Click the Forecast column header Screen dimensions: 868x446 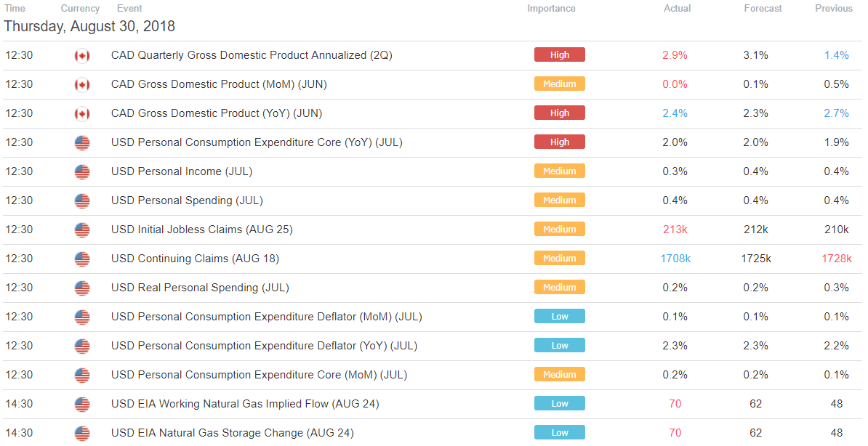tap(763, 8)
